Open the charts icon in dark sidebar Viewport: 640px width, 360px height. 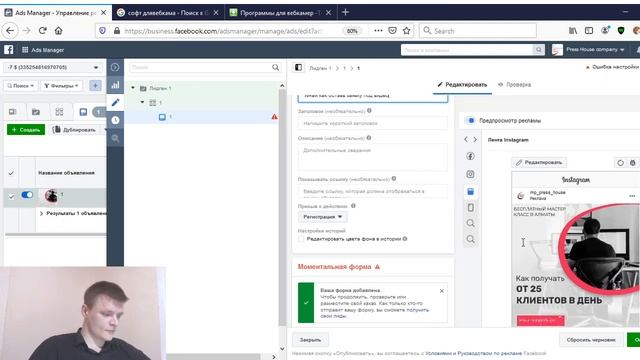(115, 85)
